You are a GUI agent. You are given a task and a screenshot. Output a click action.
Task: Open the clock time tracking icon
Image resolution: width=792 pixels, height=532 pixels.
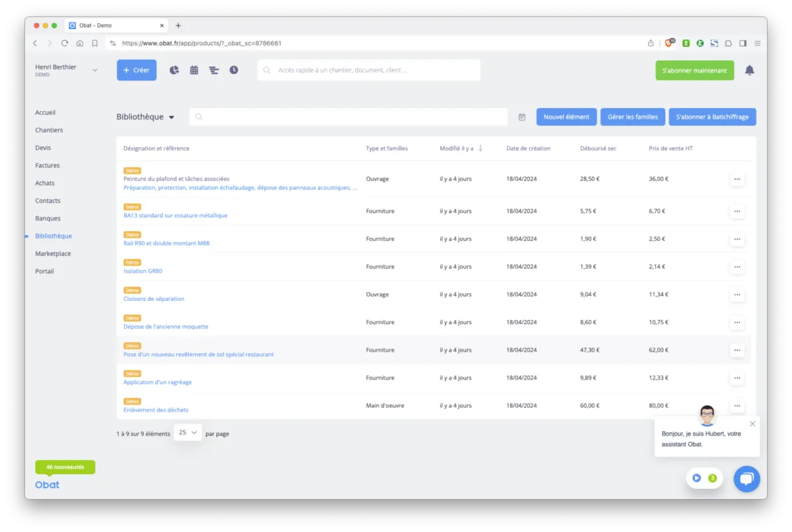(234, 70)
